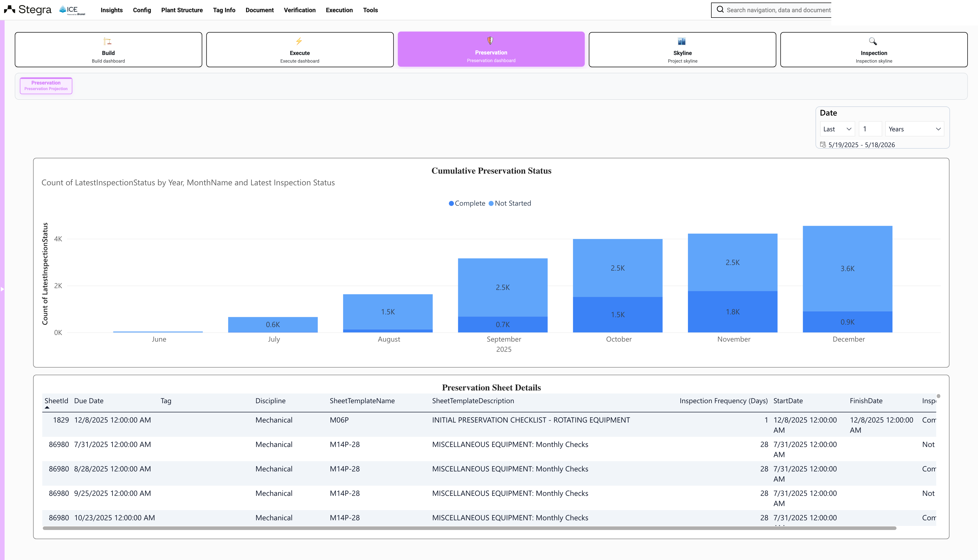
Task: Click the Stegra logo
Action: pyautogui.click(x=27, y=10)
